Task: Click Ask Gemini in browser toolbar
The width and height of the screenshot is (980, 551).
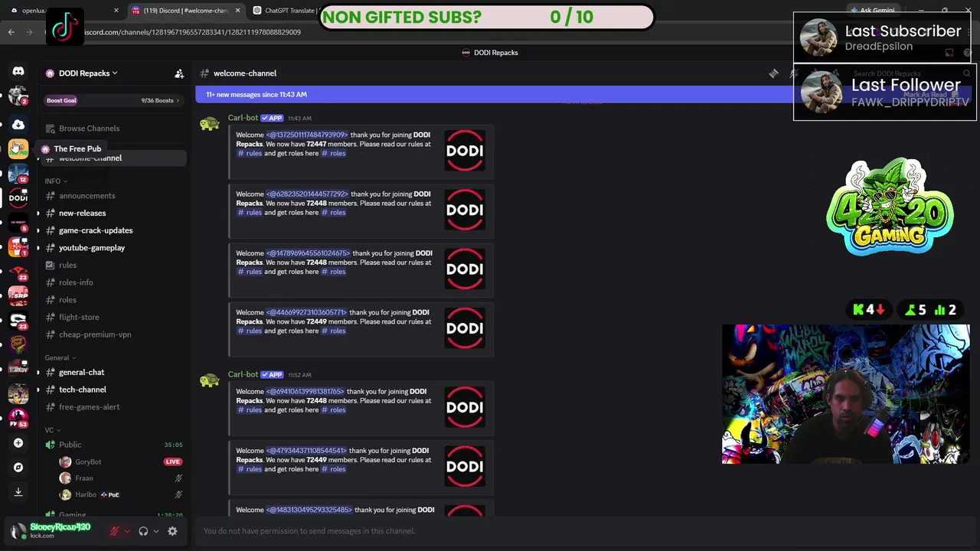Action: coord(873,11)
